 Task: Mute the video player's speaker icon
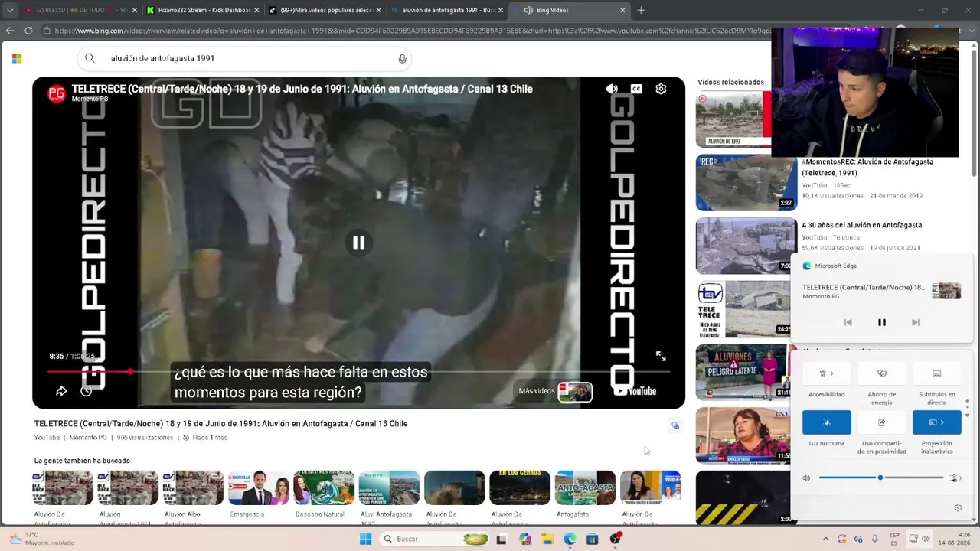[x=612, y=89]
